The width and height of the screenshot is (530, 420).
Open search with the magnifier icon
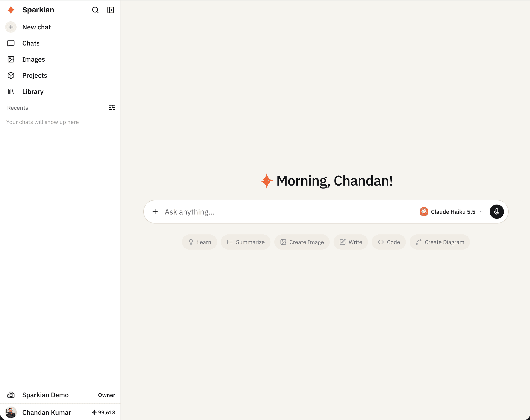[x=95, y=10]
